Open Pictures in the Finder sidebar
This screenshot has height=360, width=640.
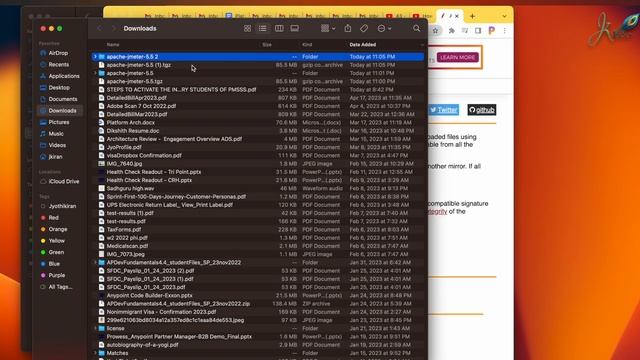click(59, 122)
